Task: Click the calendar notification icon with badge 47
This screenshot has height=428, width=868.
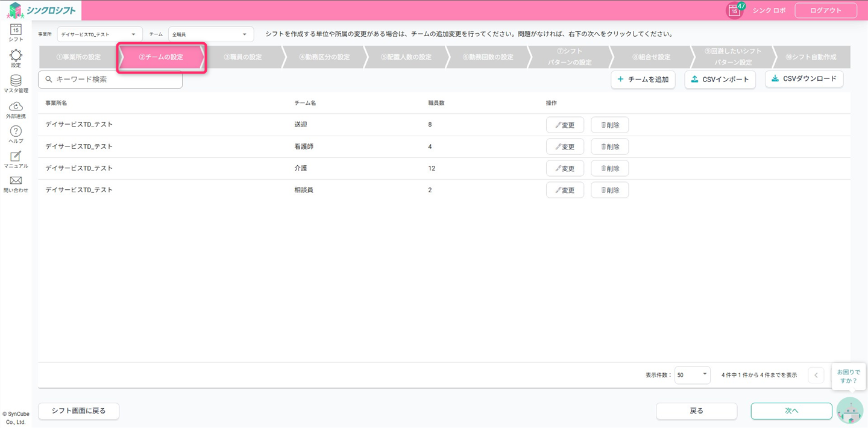Action: 735,10
